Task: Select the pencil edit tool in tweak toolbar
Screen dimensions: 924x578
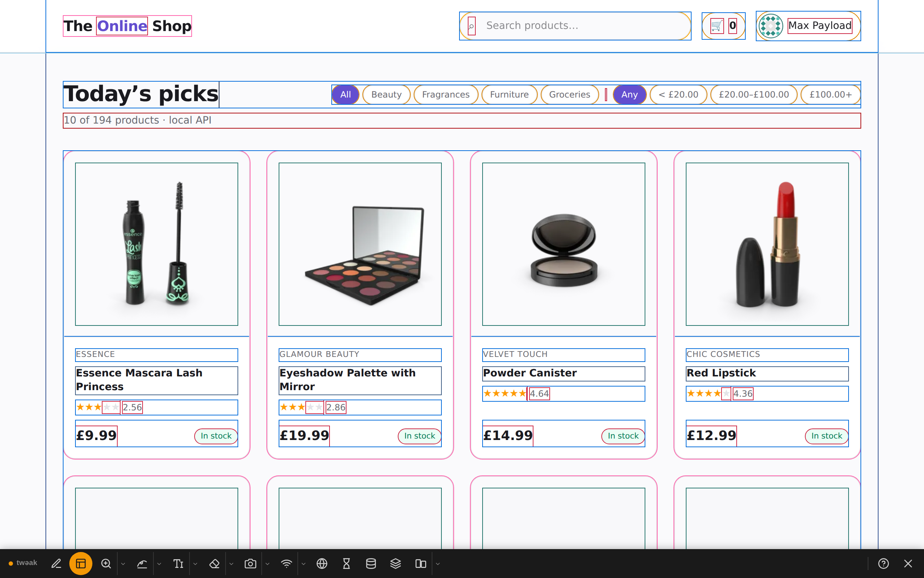Action: [x=56, y=564]
